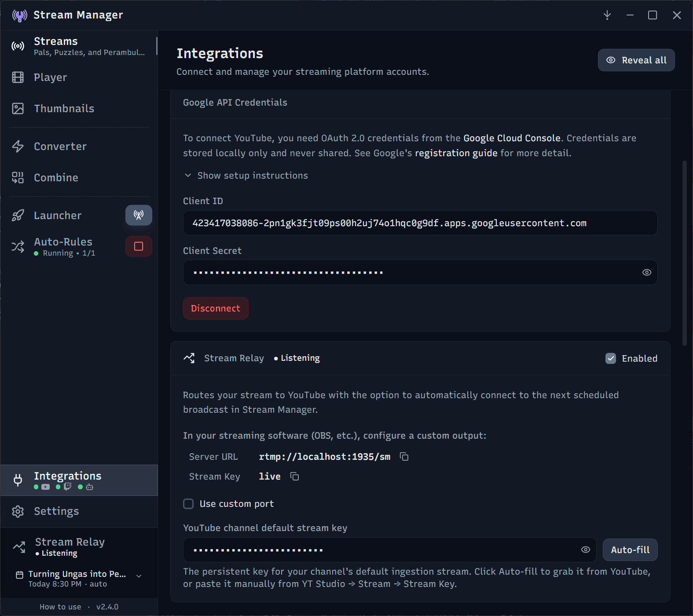The width and height of the screenshot is (693, 616).
Task: Open the Google Cloud Console link
Action: point(512,138)
